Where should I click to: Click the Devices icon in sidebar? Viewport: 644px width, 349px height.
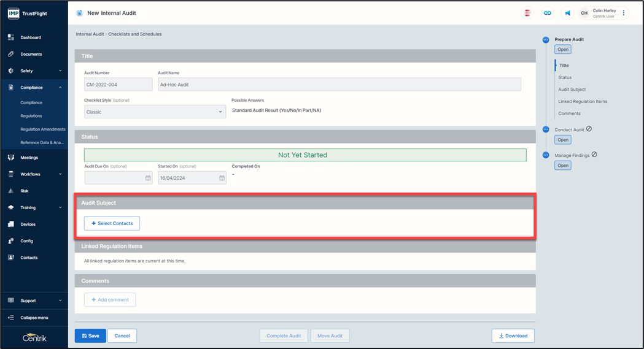[11, 224]
